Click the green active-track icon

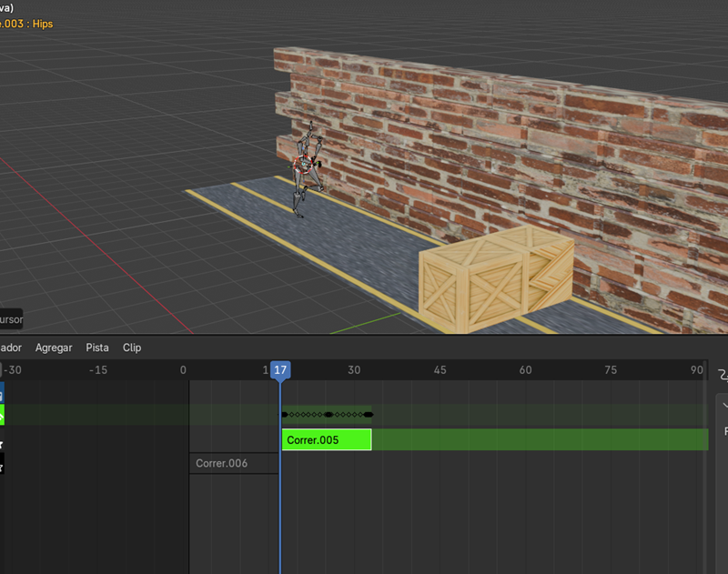click(3, 414)
